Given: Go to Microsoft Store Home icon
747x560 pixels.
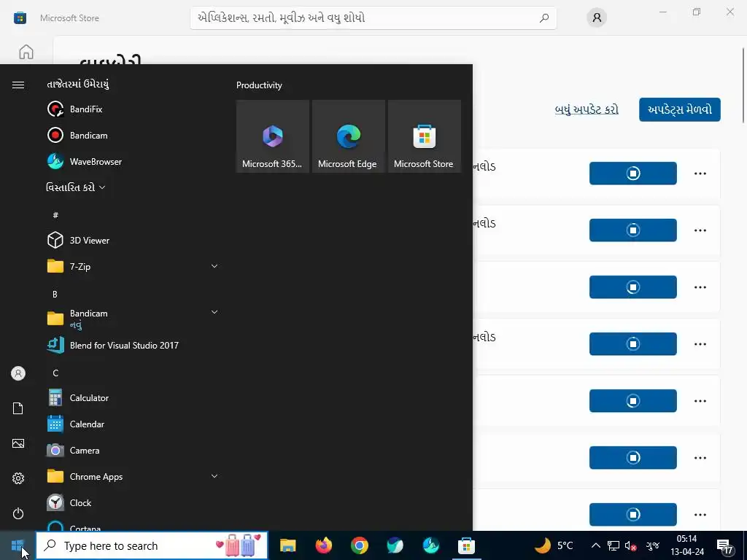Looking at the screenshot, I should pos(26,52).
